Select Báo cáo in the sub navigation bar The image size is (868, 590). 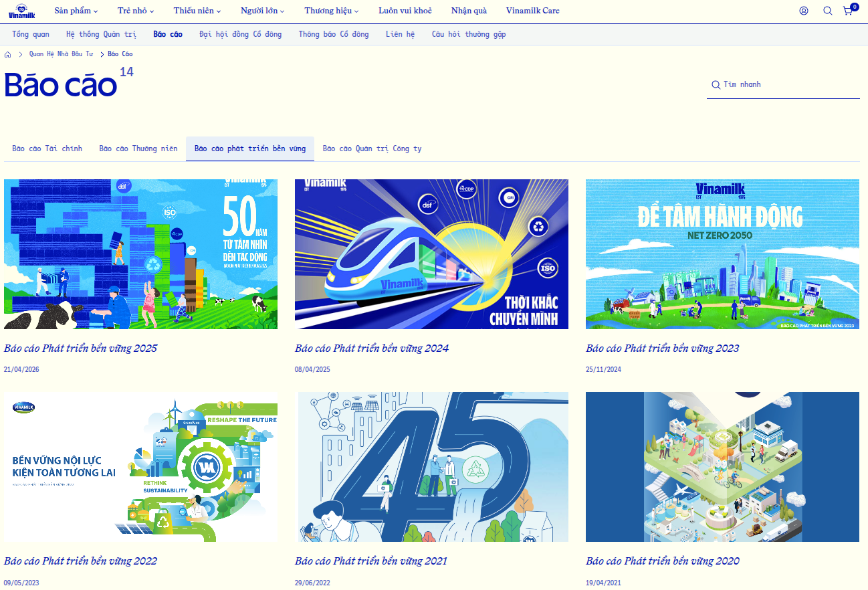pyautogui.click(x=168, y=34)
